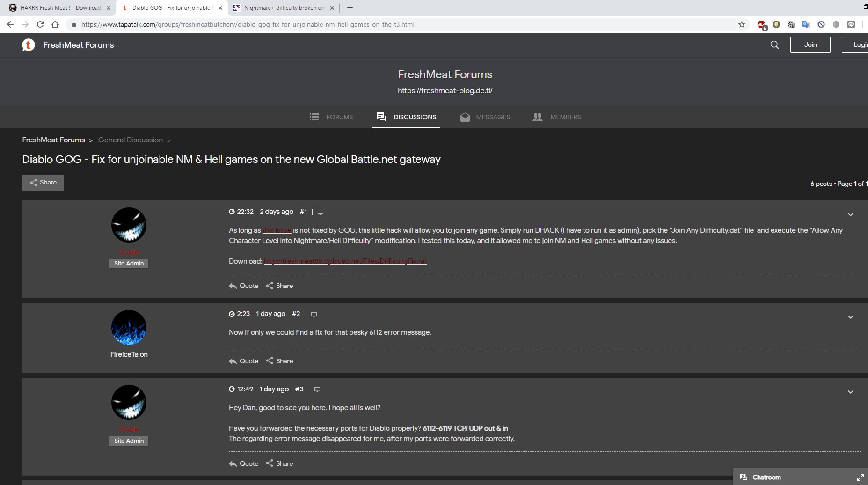Switch to the MESSAGES tab

[485, 117]
